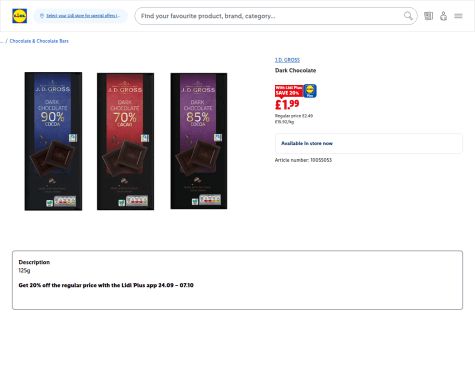The height and width of the screenshot is (380, 475).
Task: Click the Available in store now box
Action: click(x=369, y=143)
